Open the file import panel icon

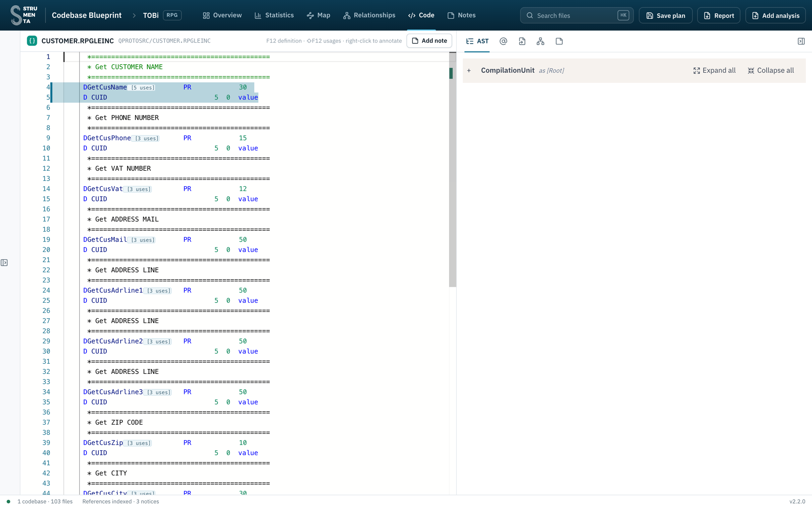pos(522,41)
